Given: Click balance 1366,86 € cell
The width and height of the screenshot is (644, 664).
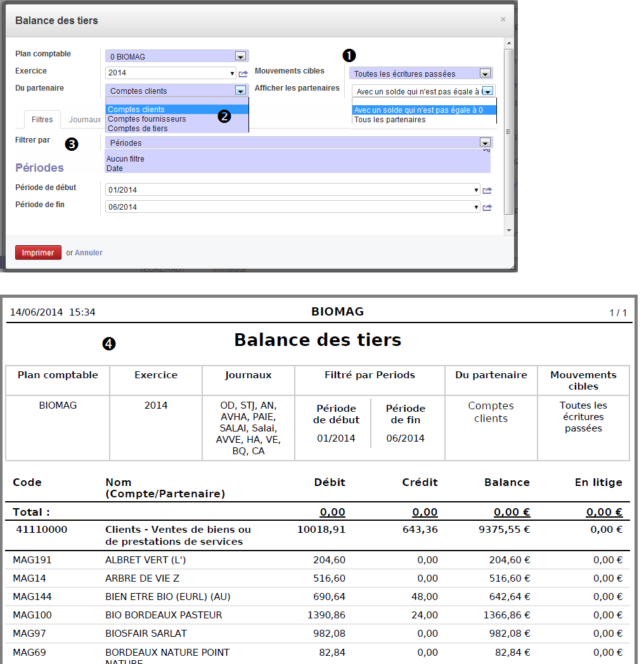Looking at the screenshot, I should [x=506, y=615].
